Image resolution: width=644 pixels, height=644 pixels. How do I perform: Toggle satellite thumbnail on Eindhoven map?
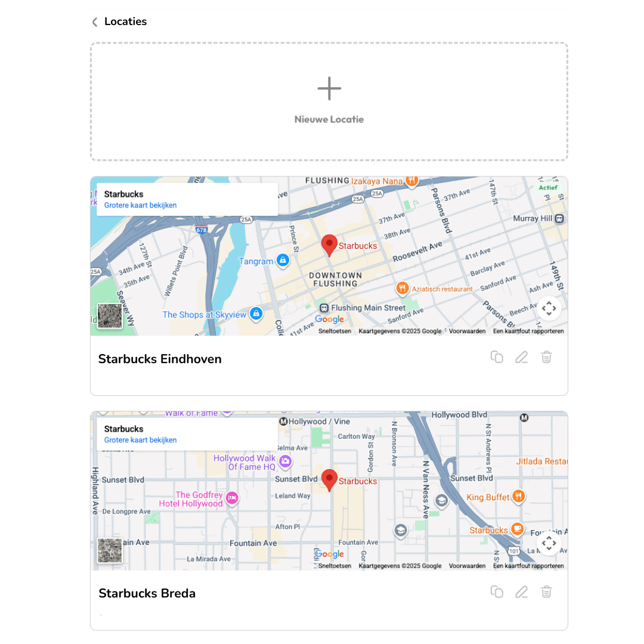pyautogui.click(x=110, y=316)
